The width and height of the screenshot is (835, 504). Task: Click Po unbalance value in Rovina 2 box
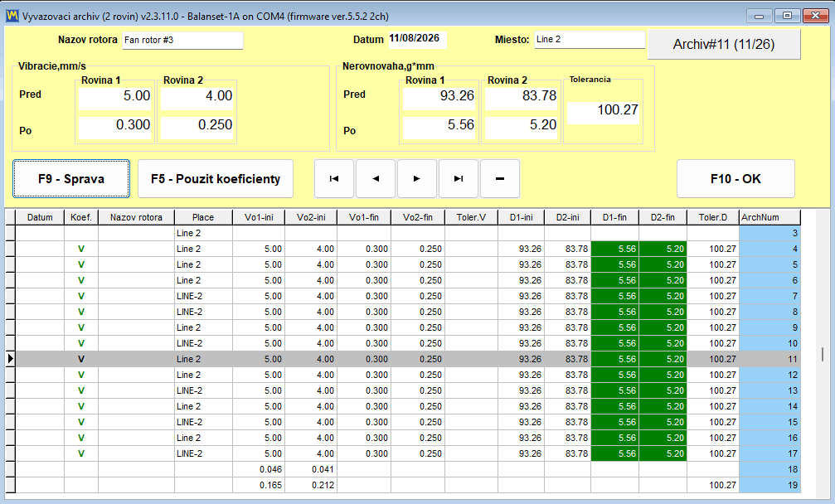(x=522, y=127)
